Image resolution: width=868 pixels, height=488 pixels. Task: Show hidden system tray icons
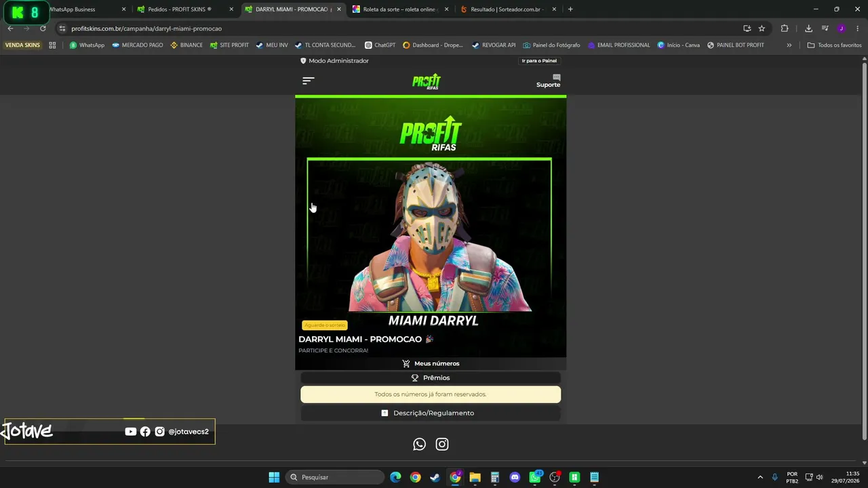760,477
